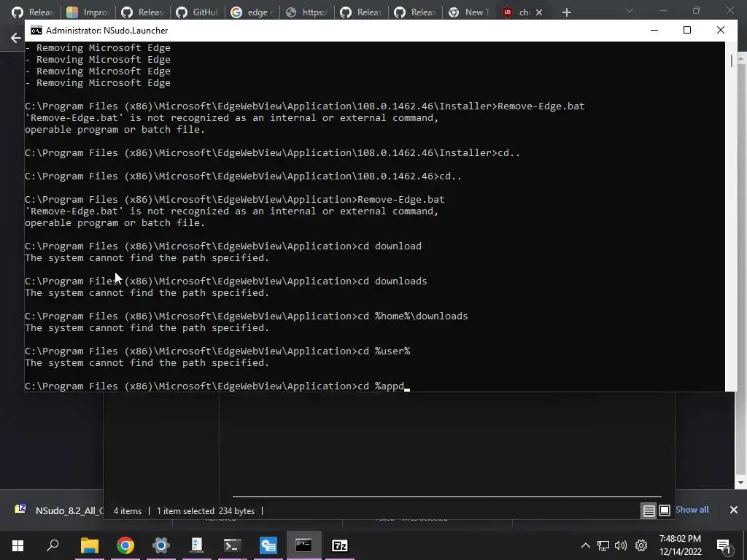Select the active Command Prompt taskbar icon
The image size is (747, 560).
(303, 545)
